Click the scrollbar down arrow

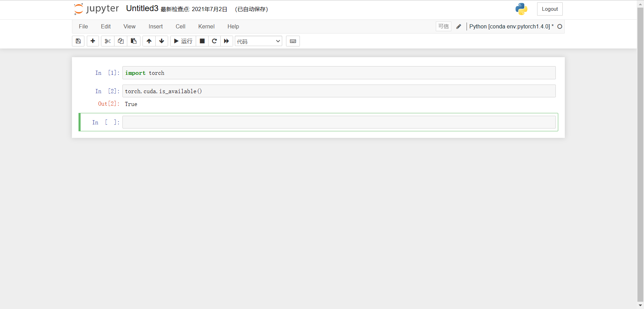pos(640,306)
